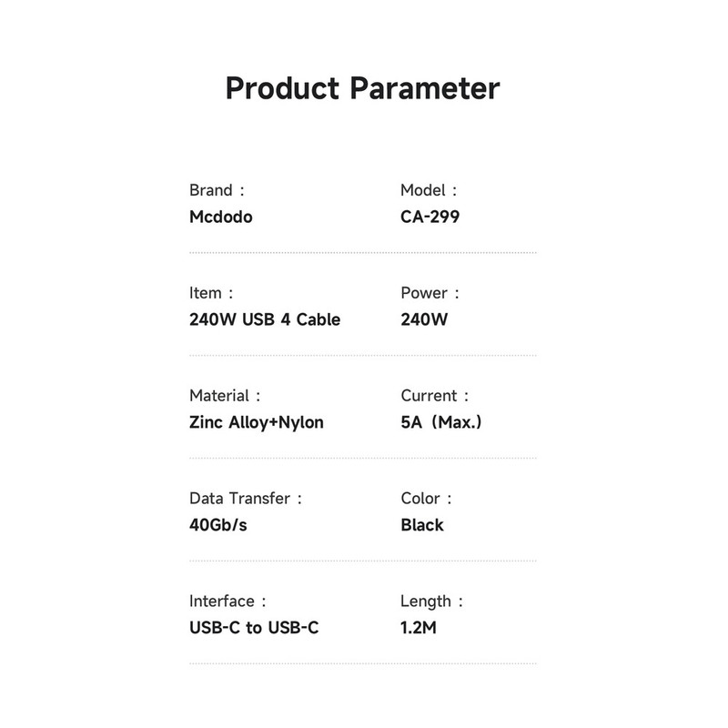The image size is (728, 728).
Task: Select the 240W value under Power
Action: [x=424, y=319]
